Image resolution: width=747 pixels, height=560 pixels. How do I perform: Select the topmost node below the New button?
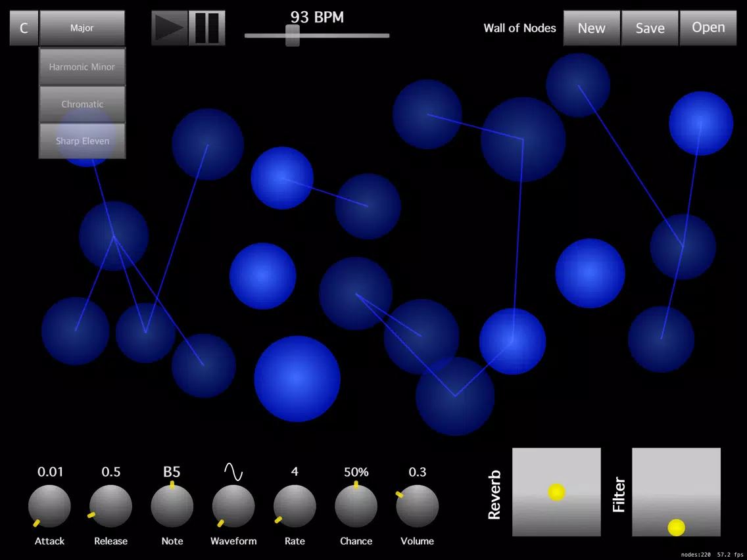coord(578,85)
